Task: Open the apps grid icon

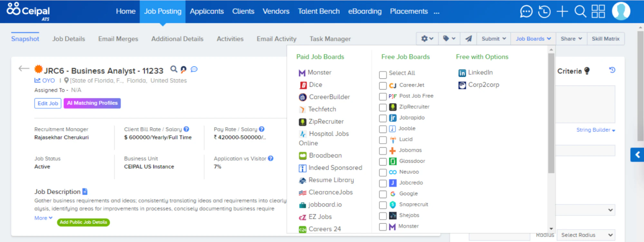Action: click(x=598, y=12)
